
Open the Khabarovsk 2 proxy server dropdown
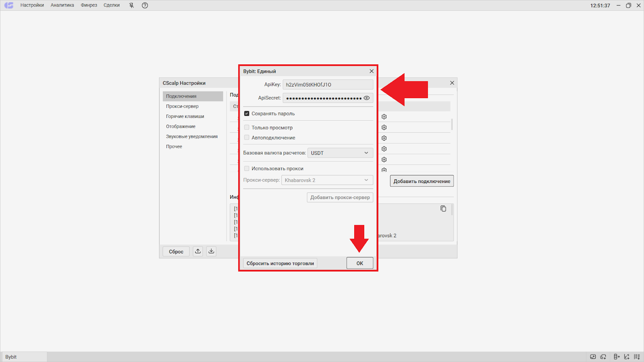(x=327, y=180)
